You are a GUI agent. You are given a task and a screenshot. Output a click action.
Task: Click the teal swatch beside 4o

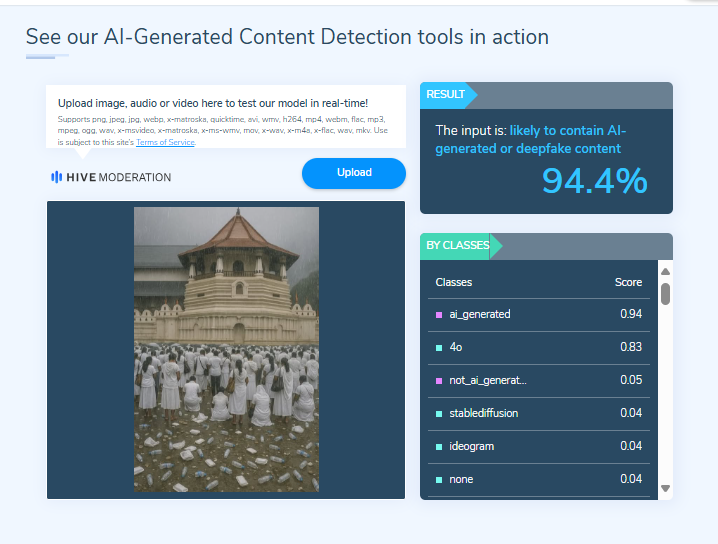click(439, 348)
